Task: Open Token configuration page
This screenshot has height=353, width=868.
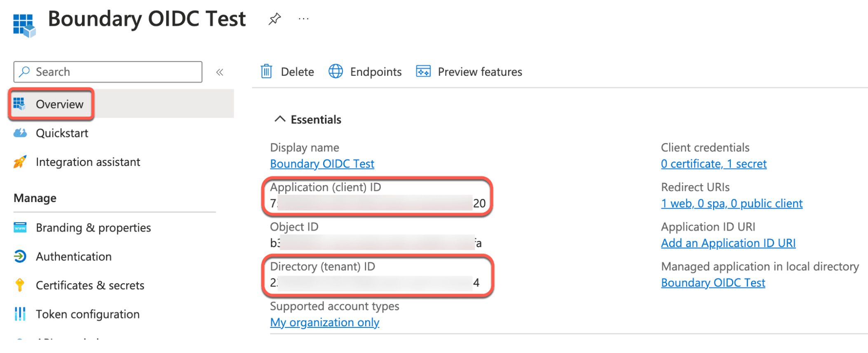Action: pyautogui.click(x=87, y=314)
